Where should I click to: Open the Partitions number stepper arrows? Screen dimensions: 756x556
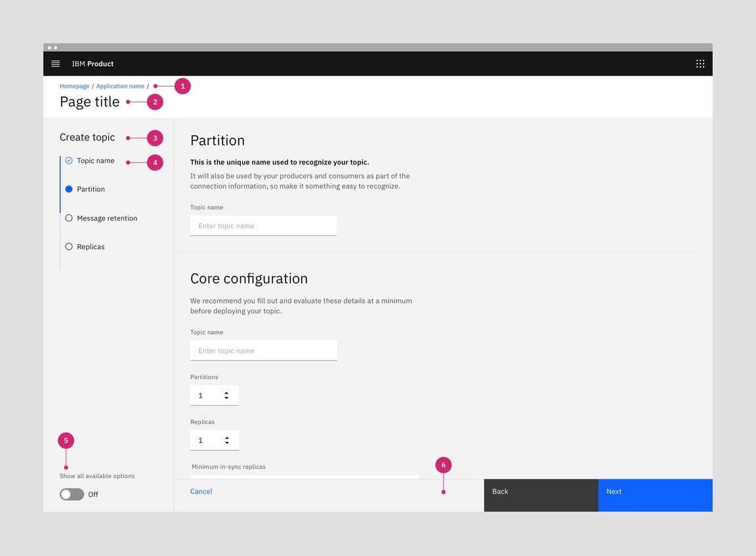click(x=226, y=395)
